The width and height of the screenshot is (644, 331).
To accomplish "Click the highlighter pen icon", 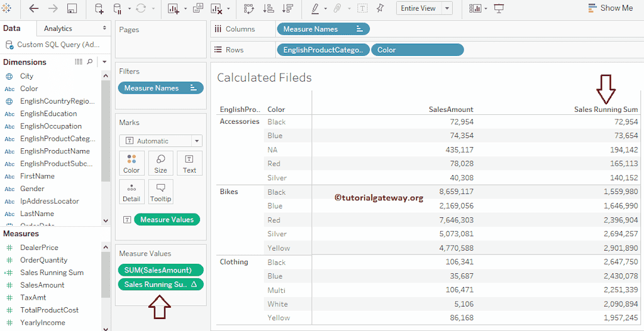I will pyautogui.click(x=315, y=8).
